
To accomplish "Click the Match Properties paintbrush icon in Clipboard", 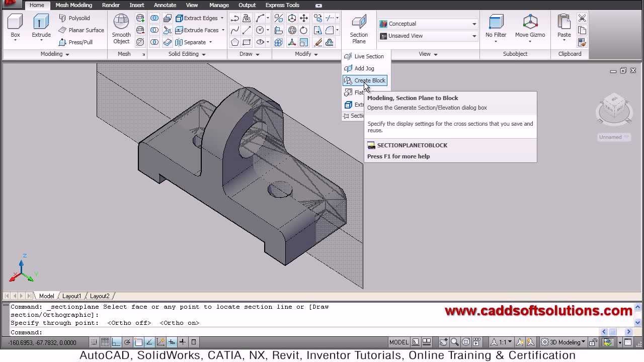I will click(582, 42).
